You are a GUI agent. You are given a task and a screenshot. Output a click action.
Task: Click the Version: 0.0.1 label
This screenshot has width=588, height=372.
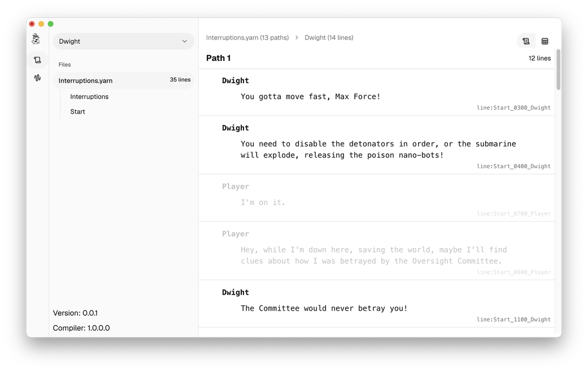75,313
